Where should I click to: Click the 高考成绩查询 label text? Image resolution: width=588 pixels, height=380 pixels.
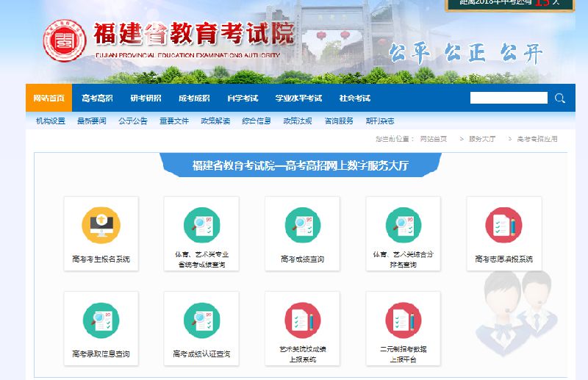point(303,259)
